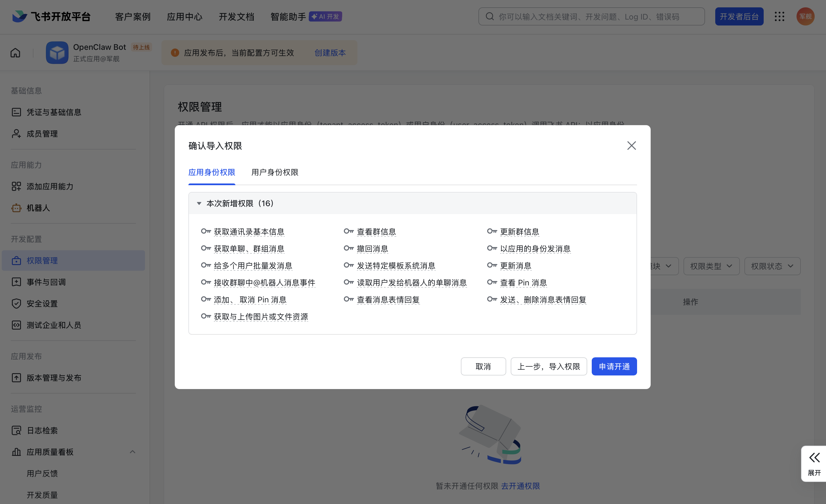Viewport: 826px width, 504px height.
Task: Select the 应用身份权限 tab
Action: (212, 172)
